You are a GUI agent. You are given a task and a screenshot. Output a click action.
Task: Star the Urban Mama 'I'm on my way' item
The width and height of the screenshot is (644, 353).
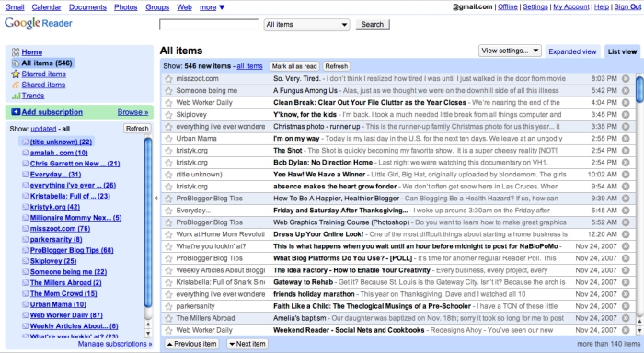click(168, 139)
